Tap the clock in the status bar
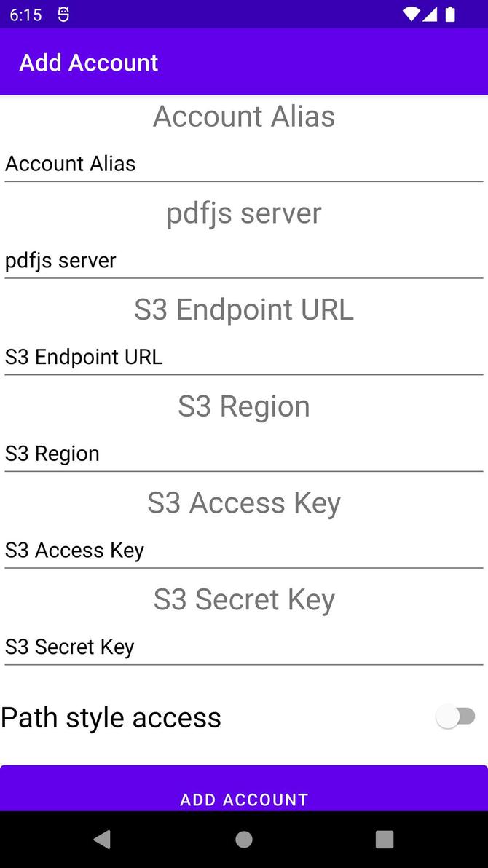Viewport: 488px width, 868px height. coord(27,13)
